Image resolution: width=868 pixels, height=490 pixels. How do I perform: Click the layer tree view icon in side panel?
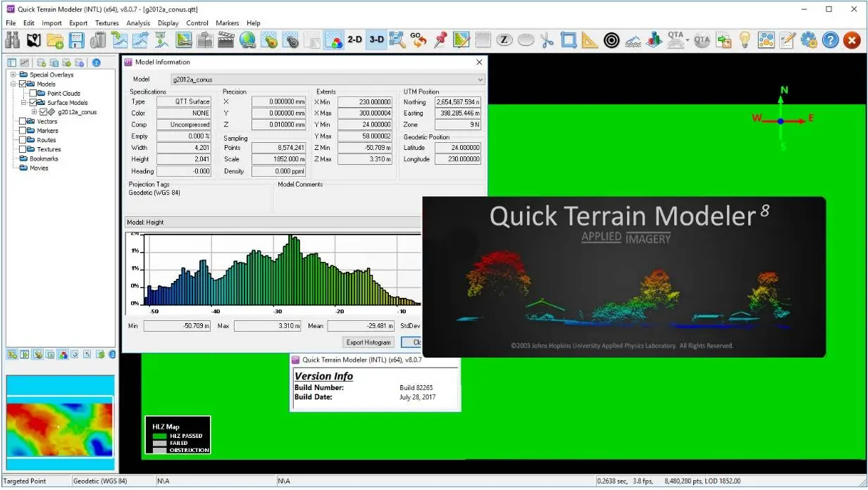tap(11, 63)
